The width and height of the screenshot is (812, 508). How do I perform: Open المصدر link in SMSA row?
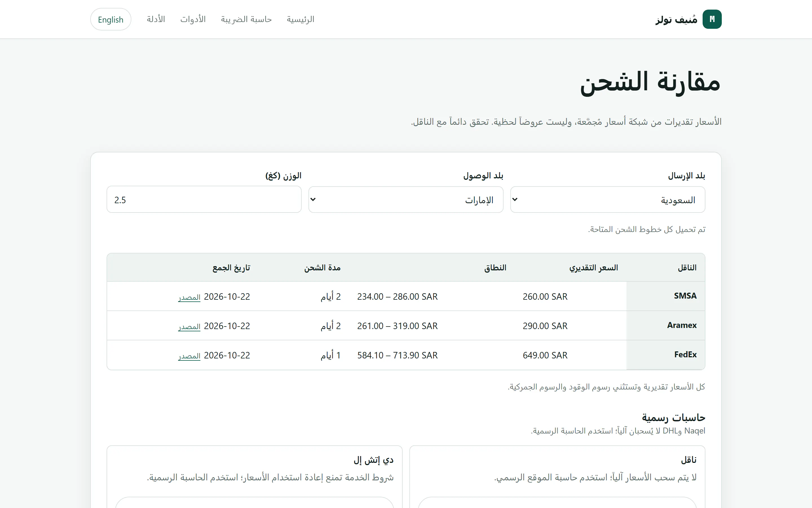click(189, 297)
